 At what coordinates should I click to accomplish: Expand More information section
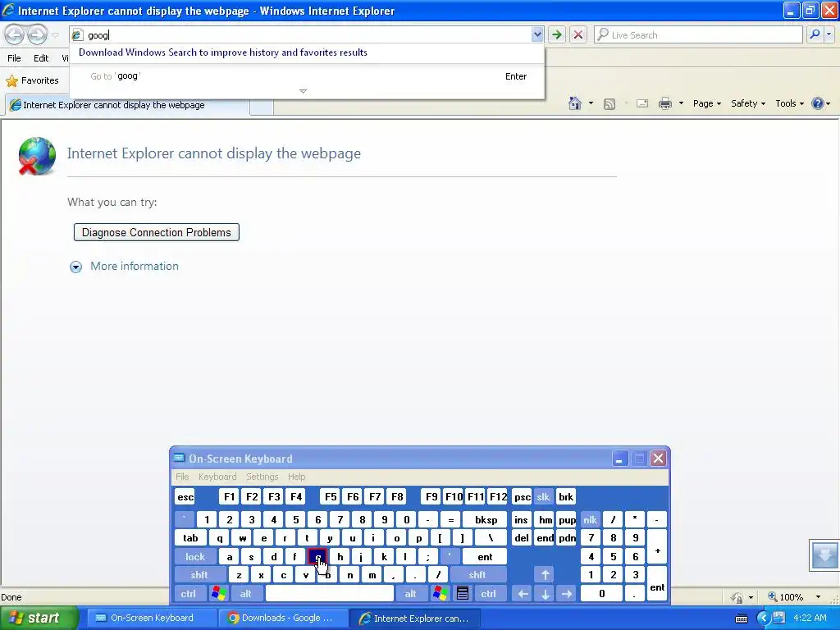[x=75, y=267]
